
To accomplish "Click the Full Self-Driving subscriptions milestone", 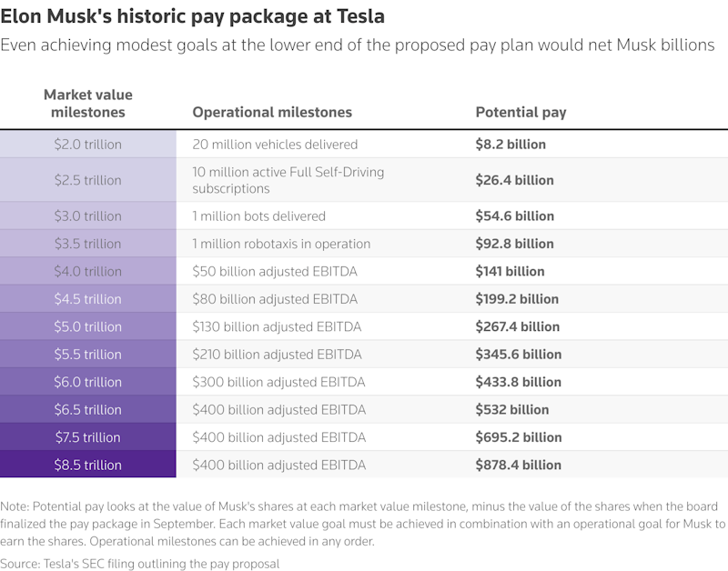I will pyautogui.click(x=288, y=180).
